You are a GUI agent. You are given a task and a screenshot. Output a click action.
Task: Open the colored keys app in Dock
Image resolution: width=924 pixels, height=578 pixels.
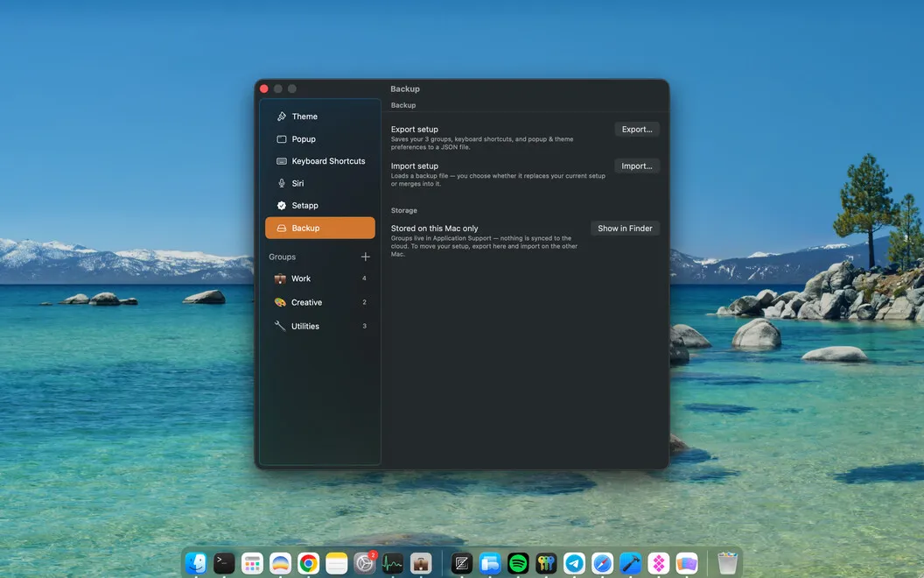point(546,563)
